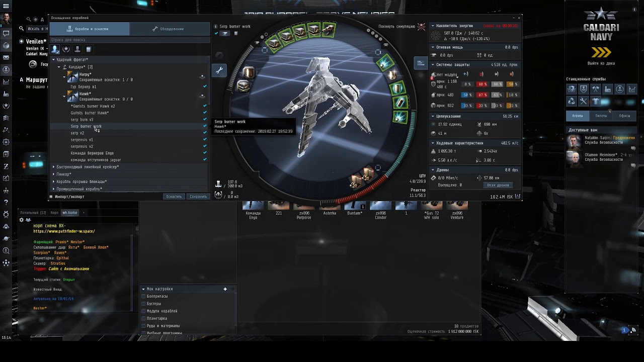The width and height of the screenshot is (644, 362).
Task: Switch to the Оборудование tab
Action: coord(170,29)
